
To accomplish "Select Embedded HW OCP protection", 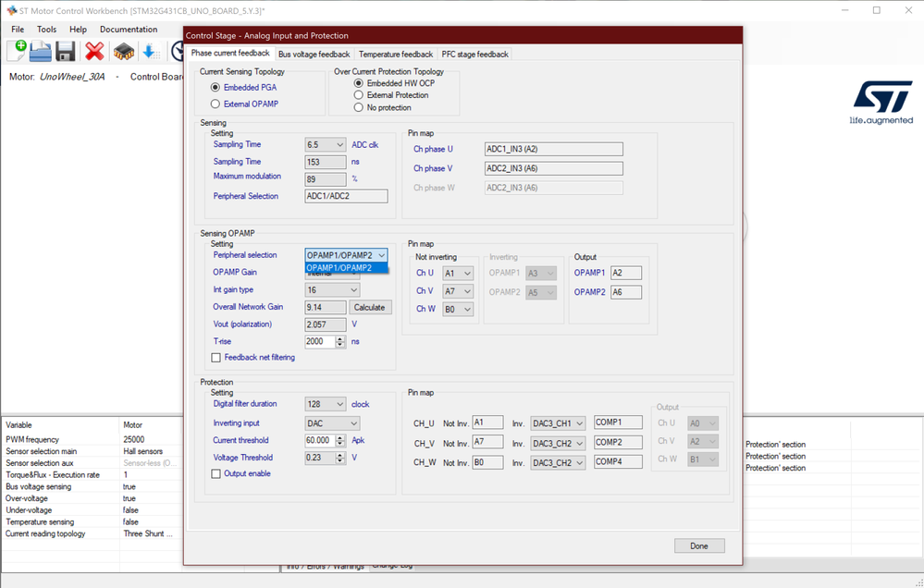I will (x=358, y=83).
